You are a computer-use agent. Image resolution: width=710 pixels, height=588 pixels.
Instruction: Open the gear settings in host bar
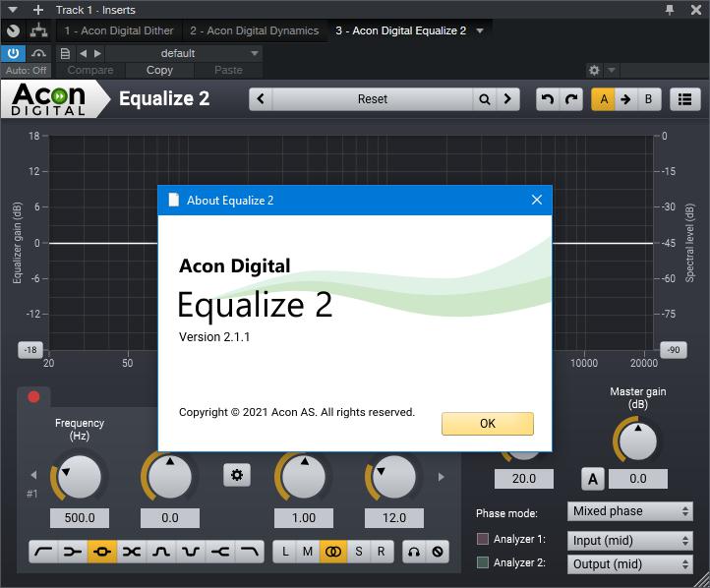tap(594, 70)
